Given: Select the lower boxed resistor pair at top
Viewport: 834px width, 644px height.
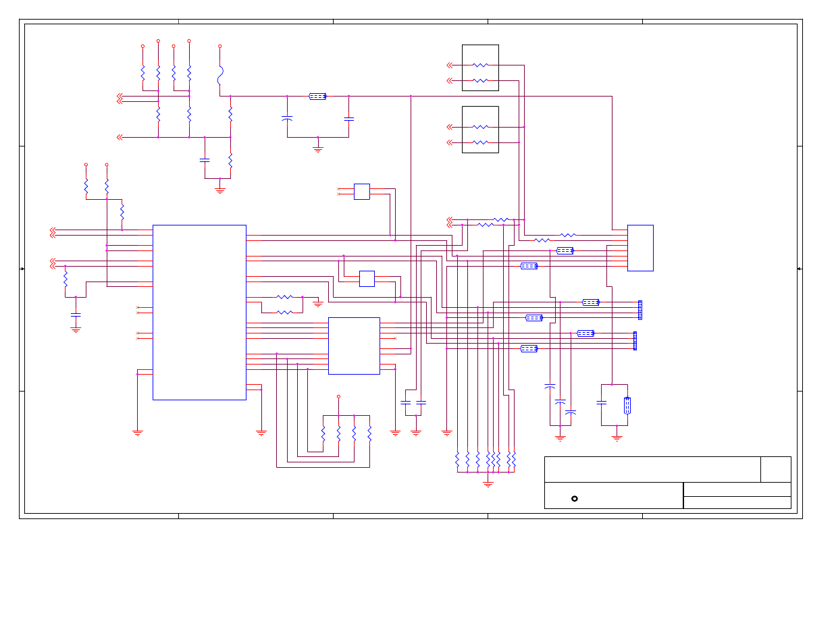Looking at the screenshot, I should coord(480,130).
